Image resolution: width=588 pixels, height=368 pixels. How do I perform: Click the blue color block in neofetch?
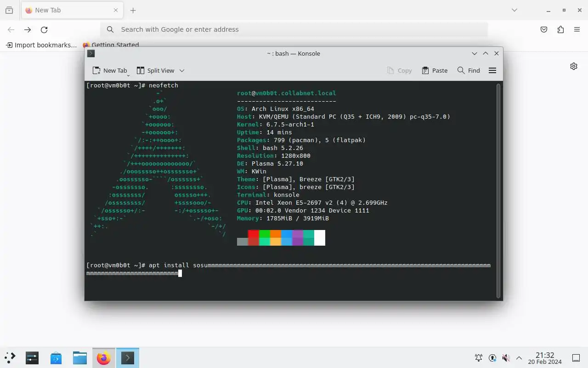click(x=287, y=234)
